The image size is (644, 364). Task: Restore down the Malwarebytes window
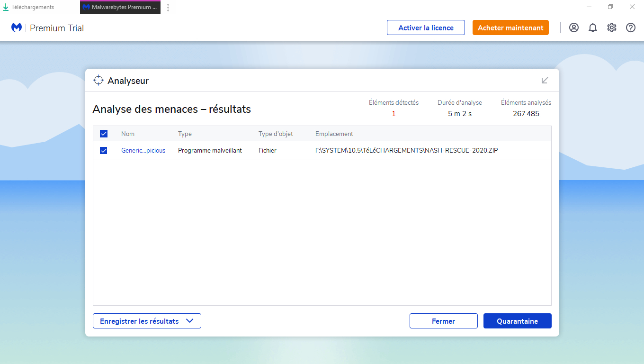[x=610, y=7]
